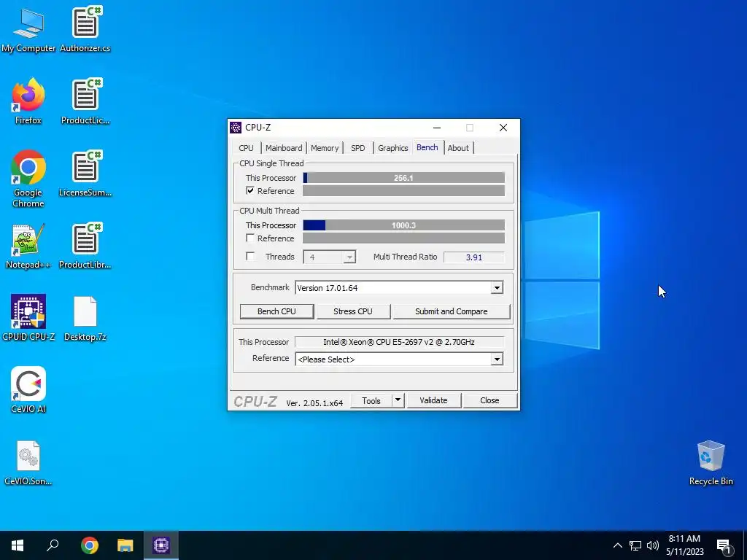Open Benchmark version dropdown
Image resolution: width=747 pixels, height=560 pixels.
(497, 287)
